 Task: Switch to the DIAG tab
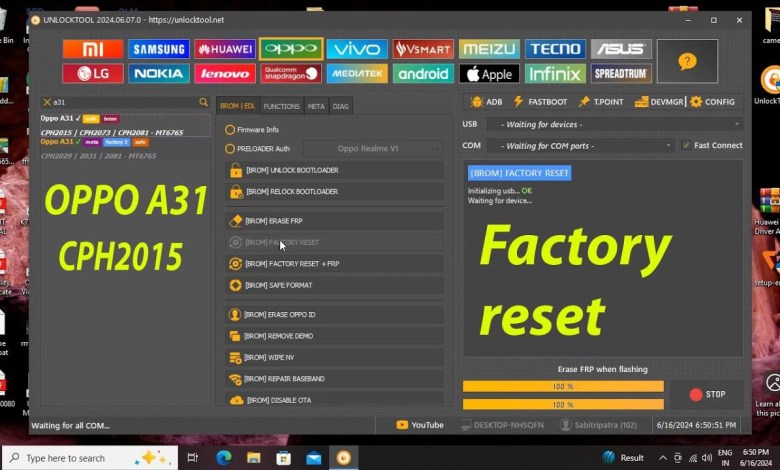point(340,106)
